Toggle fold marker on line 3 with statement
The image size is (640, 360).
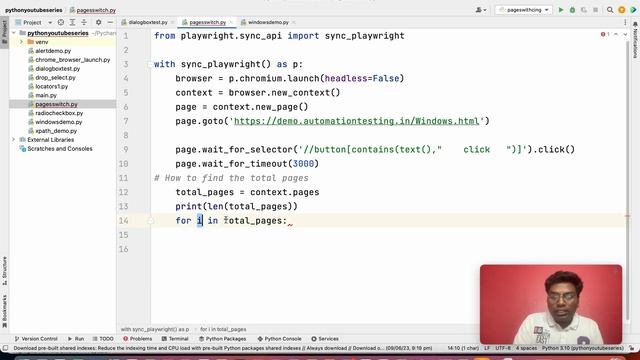[x=150, y=64]
